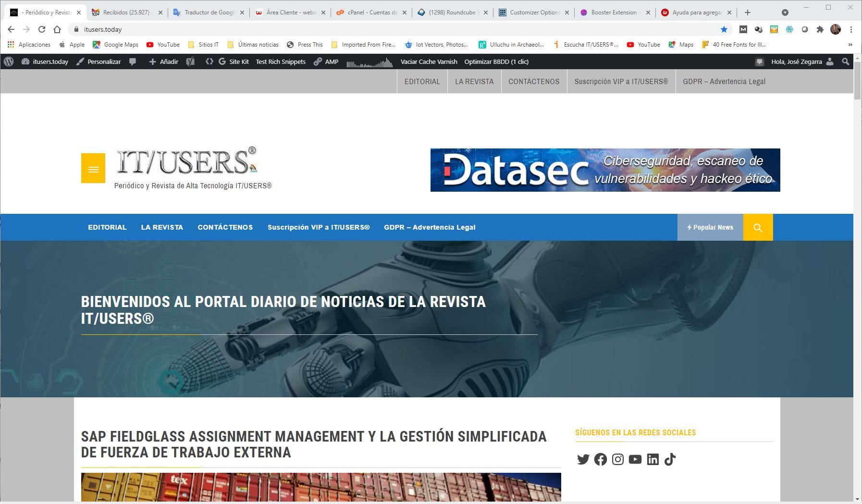Click the teal hexagon extension icon
This screenshot has width=862, height=504.
point(789,29)
